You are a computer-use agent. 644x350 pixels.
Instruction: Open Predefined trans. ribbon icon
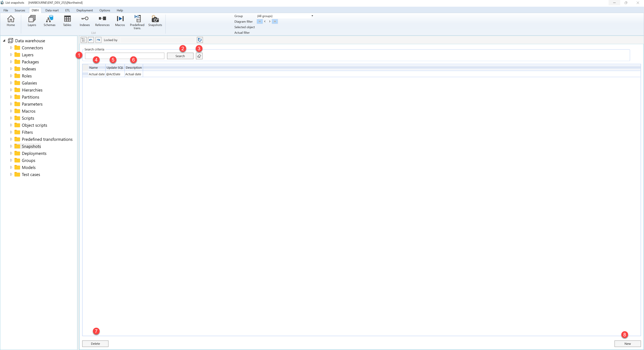[x=137, y=22]
